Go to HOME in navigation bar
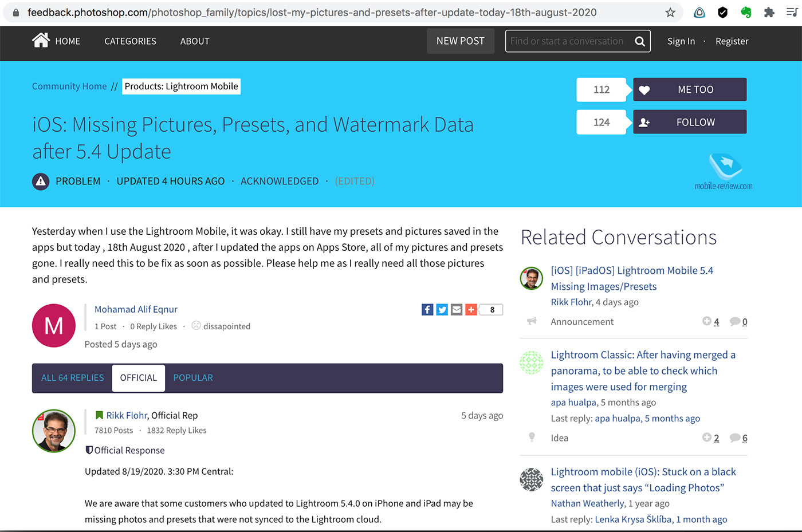802x532 pixels. point(68,41)
